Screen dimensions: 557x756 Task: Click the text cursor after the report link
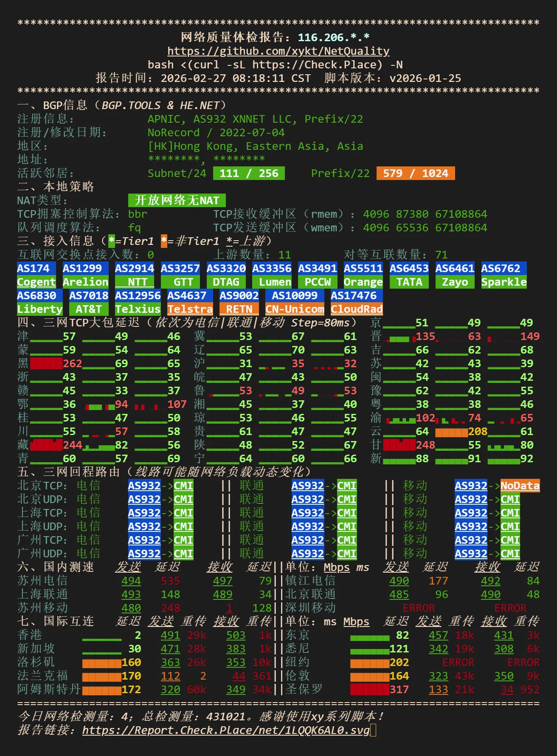[373, 730]
